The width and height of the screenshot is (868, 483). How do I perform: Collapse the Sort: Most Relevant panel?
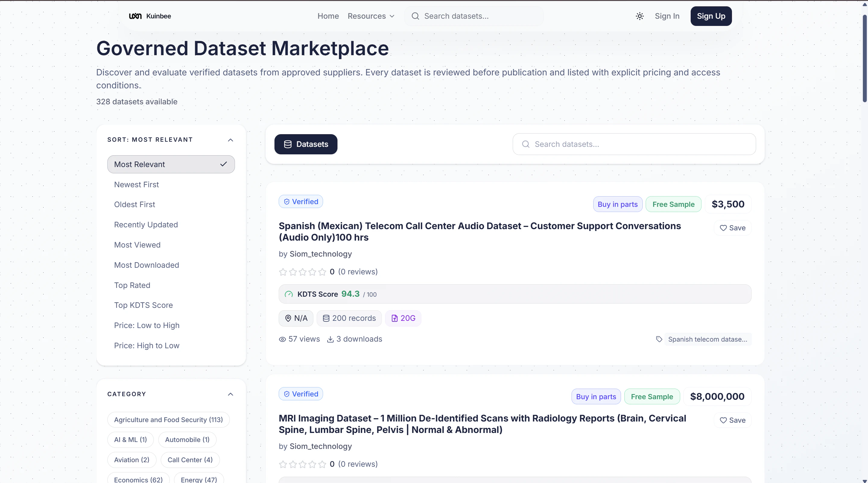point(230,140)
